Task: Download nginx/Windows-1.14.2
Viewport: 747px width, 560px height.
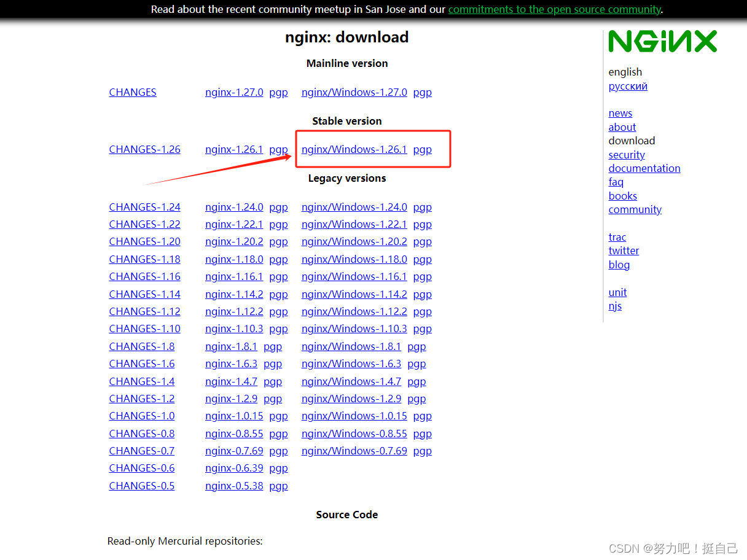Action: pyautogui.click(x=354, y=294)
